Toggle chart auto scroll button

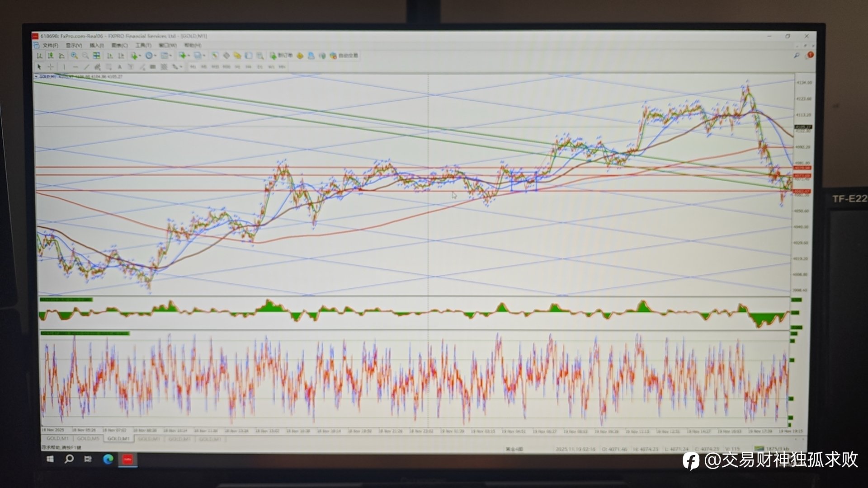(110, 56)
